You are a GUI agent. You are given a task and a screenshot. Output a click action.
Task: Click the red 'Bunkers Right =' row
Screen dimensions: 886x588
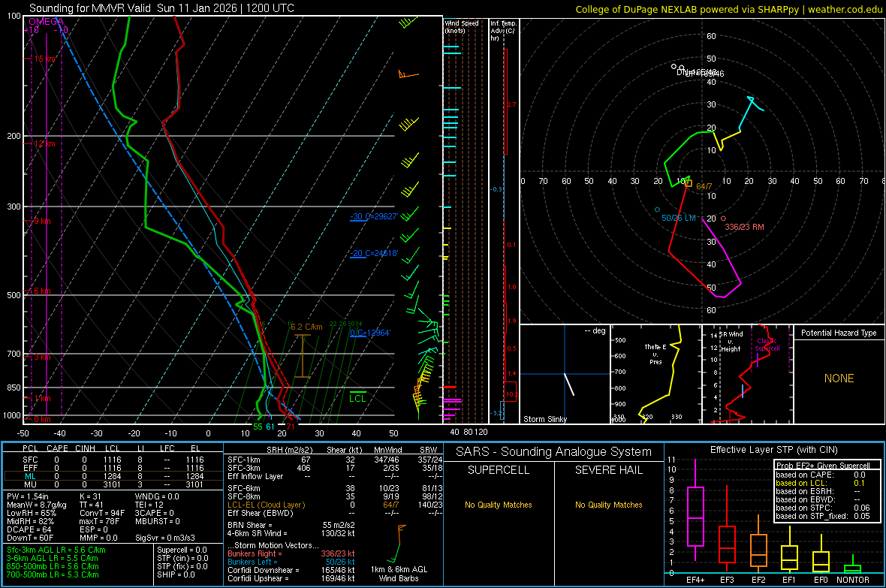point(291,553)
